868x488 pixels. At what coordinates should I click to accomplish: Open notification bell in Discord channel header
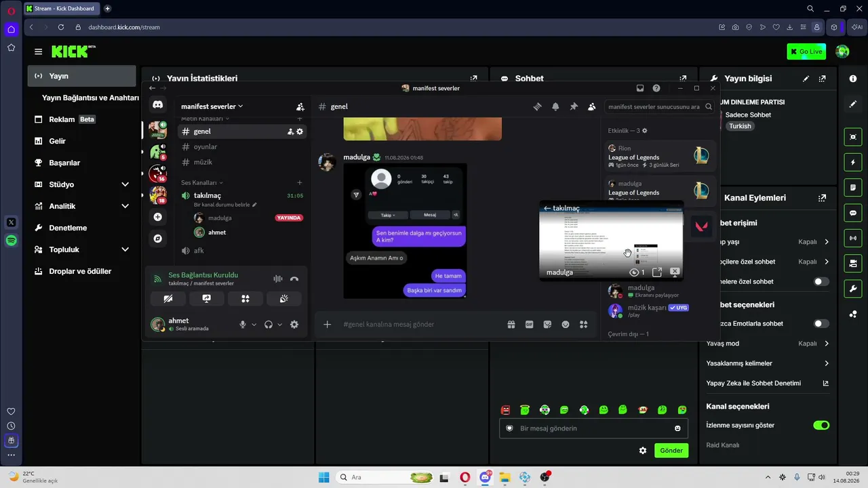555,106
